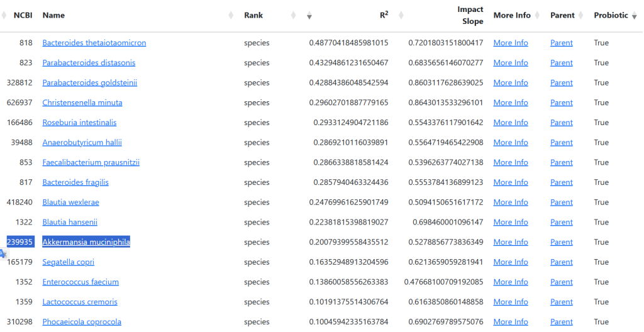Click the sort arrow next to Name header
This screenshot has height=332, width=644.
(x=230, y=16)
